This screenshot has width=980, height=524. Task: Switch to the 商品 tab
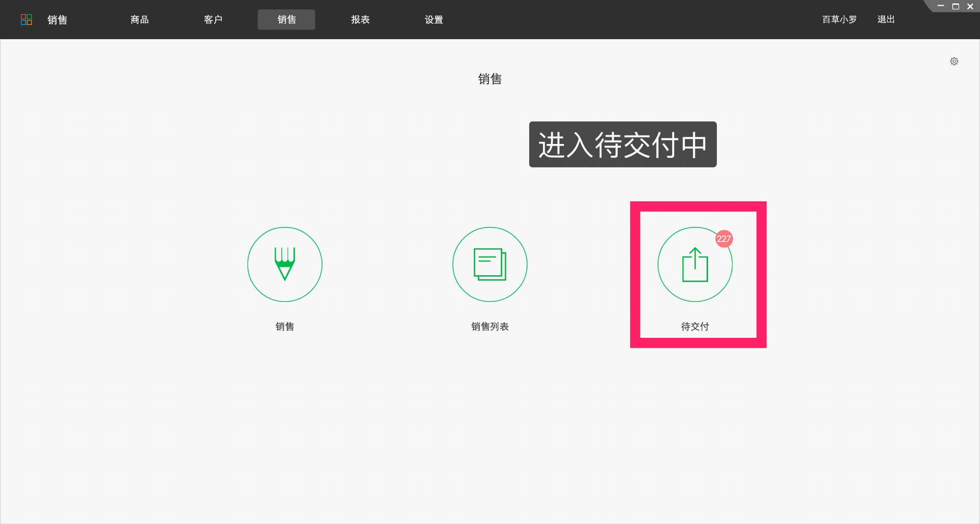(x=140, y=20)
